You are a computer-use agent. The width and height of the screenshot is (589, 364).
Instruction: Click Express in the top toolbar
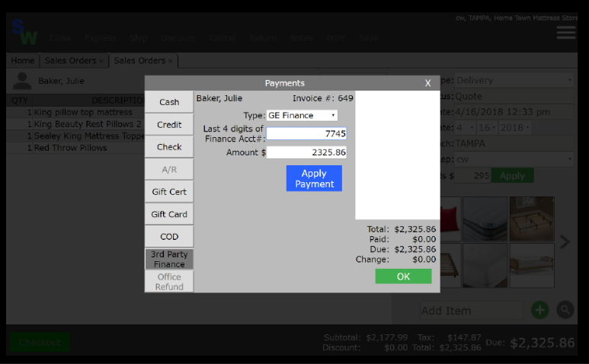click(x=101, y=38)
